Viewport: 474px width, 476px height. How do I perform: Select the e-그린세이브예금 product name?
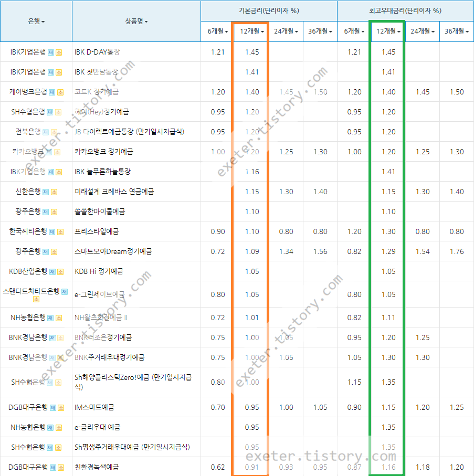pos(100,294)
